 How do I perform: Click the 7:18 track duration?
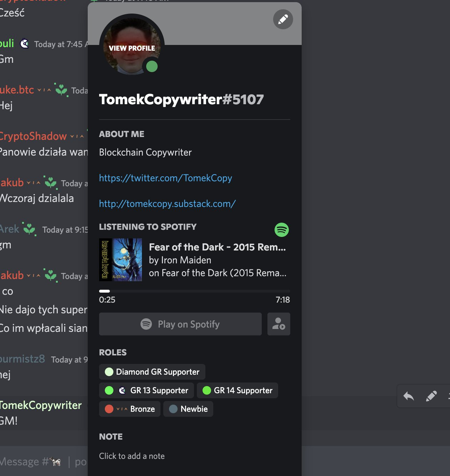pos(283,300)
